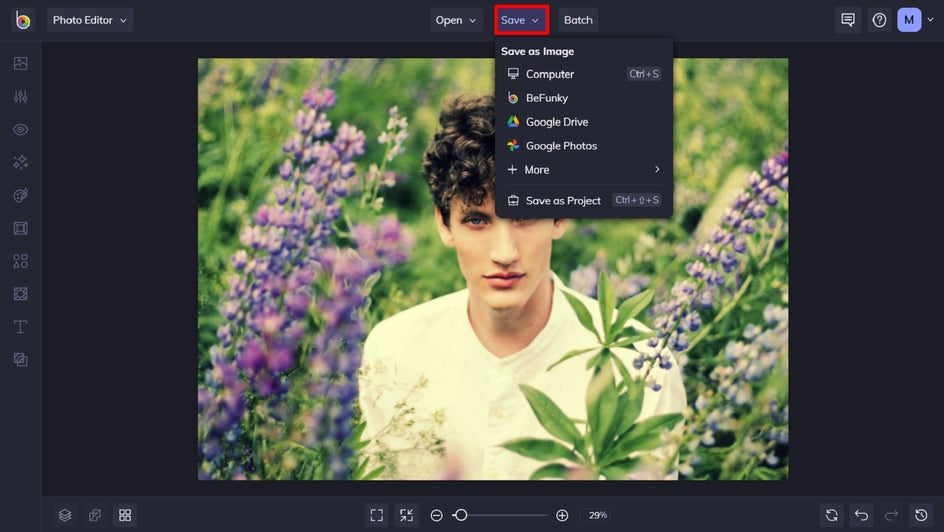944x532 pixels.
Task: Adjust the zoom slider handle
Action: pos(461,515)
